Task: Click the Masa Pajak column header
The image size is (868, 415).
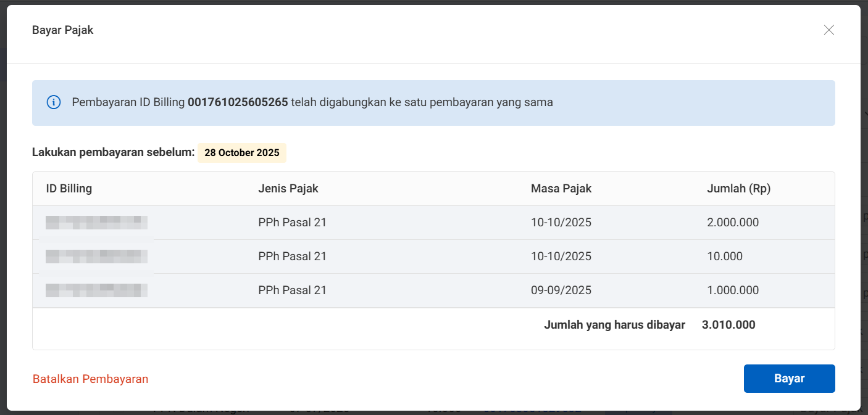Action: tap(561, 189)
